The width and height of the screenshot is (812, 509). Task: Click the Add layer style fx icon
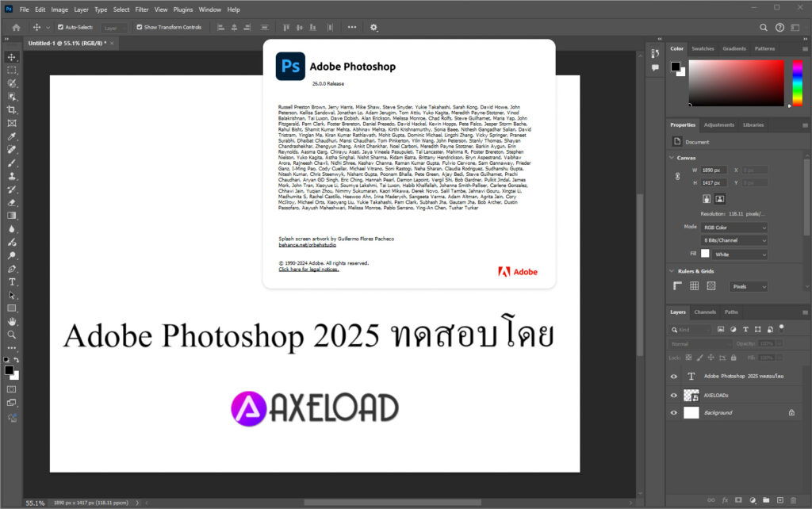(725, 500)
